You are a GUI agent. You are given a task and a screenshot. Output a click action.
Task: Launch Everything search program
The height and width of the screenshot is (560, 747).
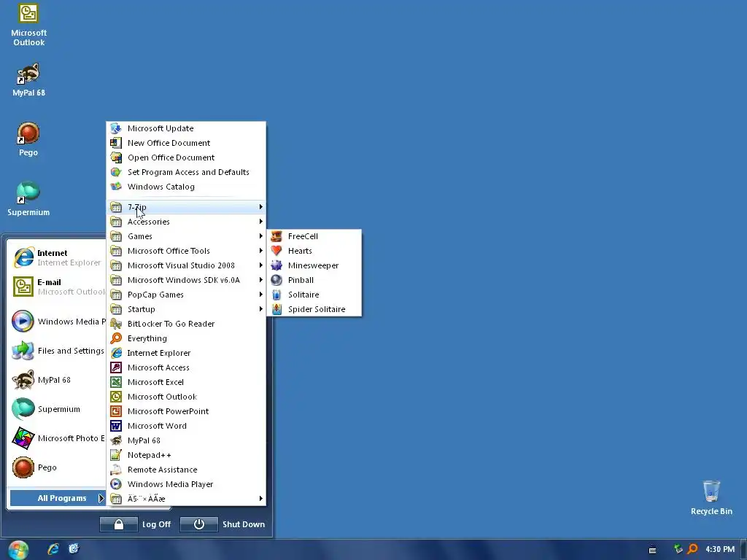(186, 338)
